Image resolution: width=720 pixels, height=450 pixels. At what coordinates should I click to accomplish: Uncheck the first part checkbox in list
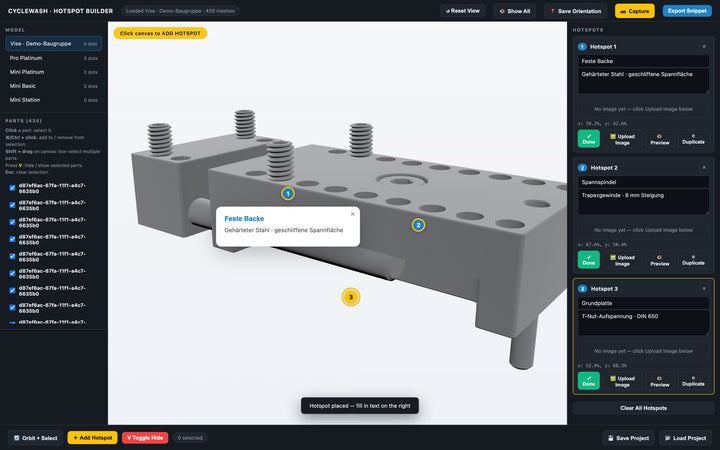[12, 188]
